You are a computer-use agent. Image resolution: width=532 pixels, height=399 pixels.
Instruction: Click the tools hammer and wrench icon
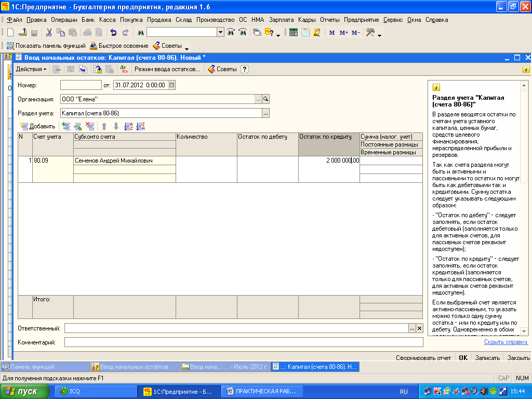[370, 33]
